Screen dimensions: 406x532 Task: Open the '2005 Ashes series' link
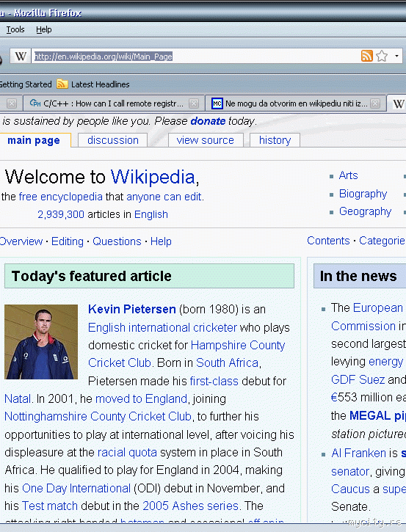click(x=190, y=506)
